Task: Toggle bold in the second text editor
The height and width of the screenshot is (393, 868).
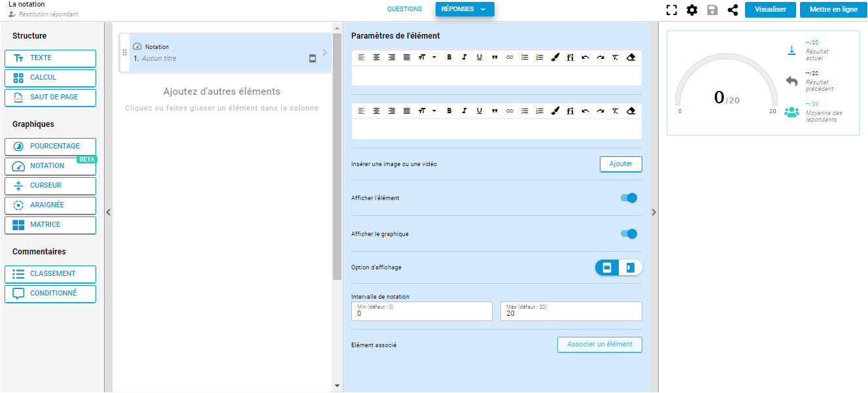Action: [449, 111]
